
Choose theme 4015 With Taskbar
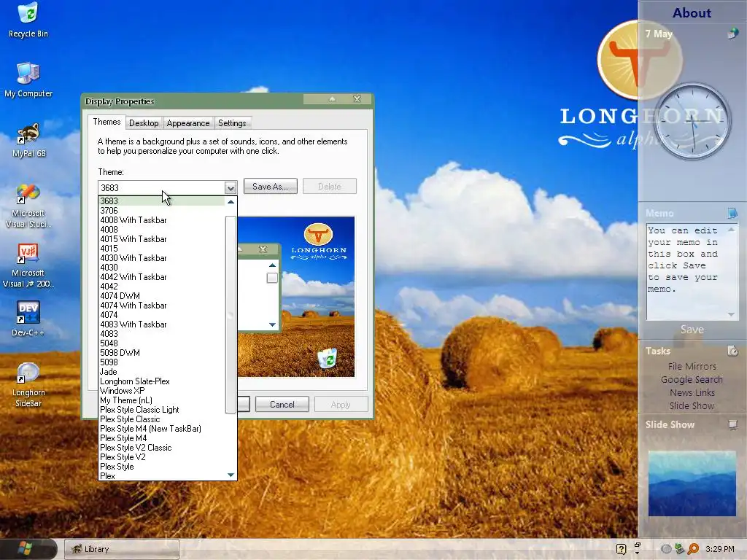161,239
